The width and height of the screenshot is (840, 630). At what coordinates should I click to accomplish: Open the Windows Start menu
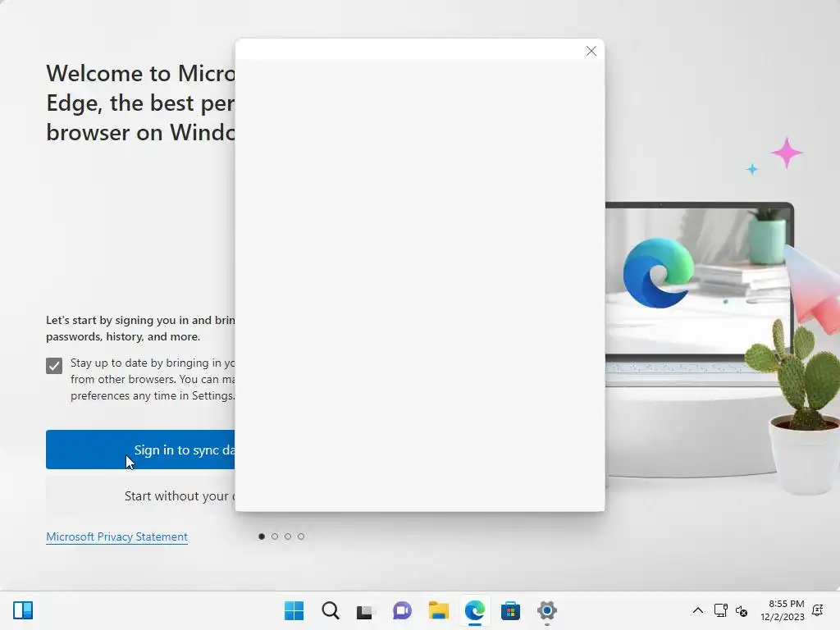[x=294, y=610]
